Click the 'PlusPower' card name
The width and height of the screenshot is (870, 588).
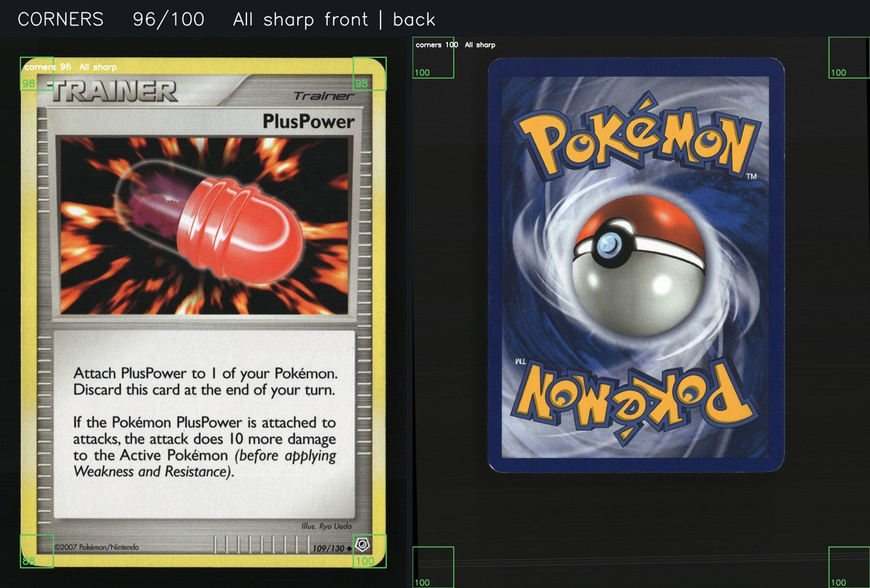[309, 121]
